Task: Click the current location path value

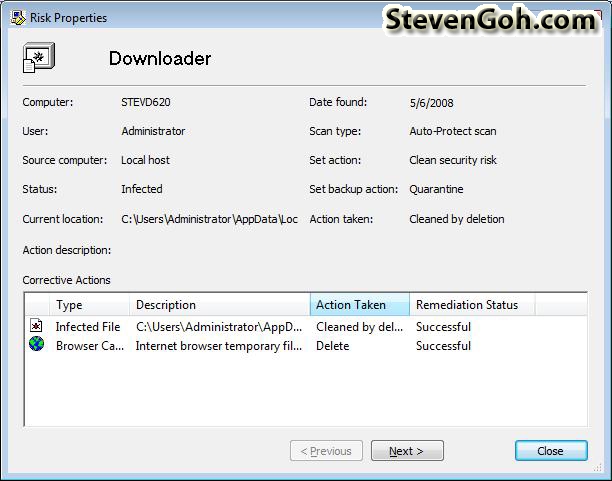Action: click(209, 219)
